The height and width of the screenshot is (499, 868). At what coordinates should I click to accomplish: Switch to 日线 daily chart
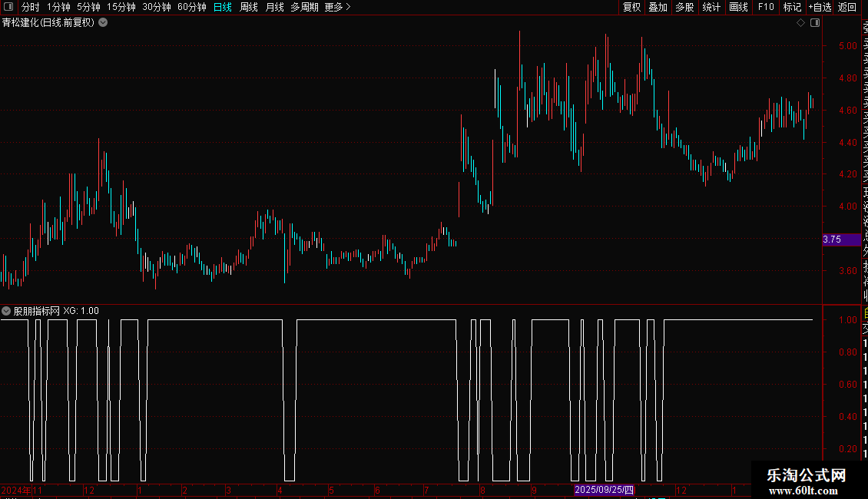click(x=223, y=7)
